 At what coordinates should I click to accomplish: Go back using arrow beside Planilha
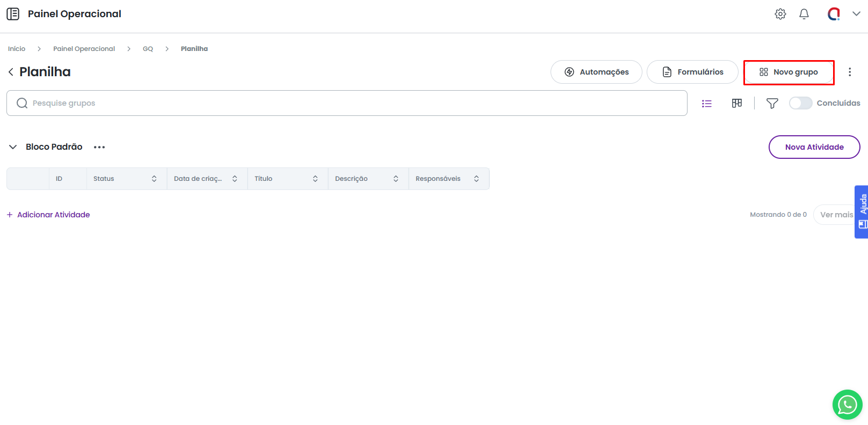11,72
